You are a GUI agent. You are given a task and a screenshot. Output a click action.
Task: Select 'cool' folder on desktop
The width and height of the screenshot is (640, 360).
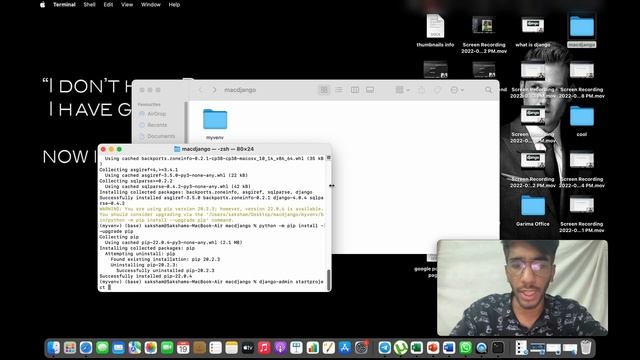coord(582,121)
